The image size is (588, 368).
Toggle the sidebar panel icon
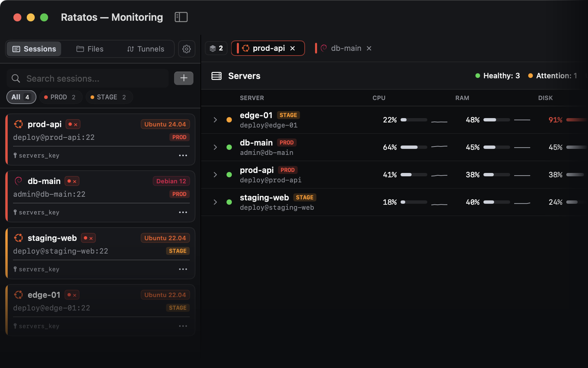(181, 17)
